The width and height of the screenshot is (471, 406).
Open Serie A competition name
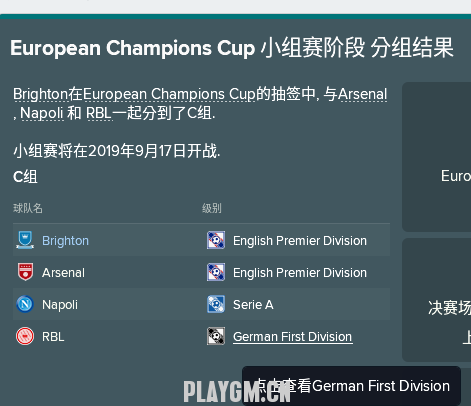click(253, 305)
